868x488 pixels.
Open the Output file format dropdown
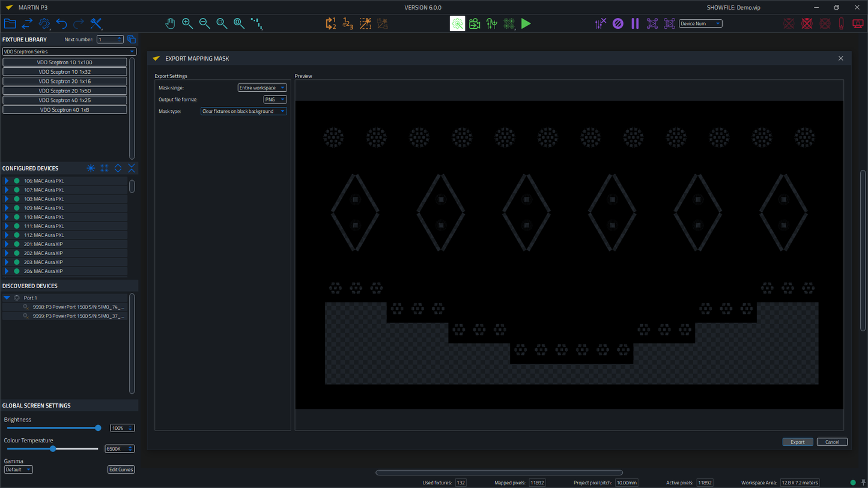point(275,100)
